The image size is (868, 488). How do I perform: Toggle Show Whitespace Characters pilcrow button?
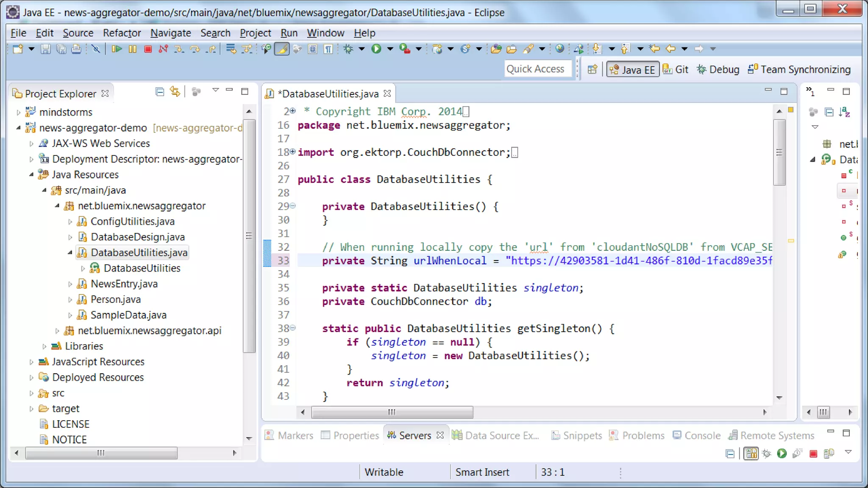click(328, 49)
